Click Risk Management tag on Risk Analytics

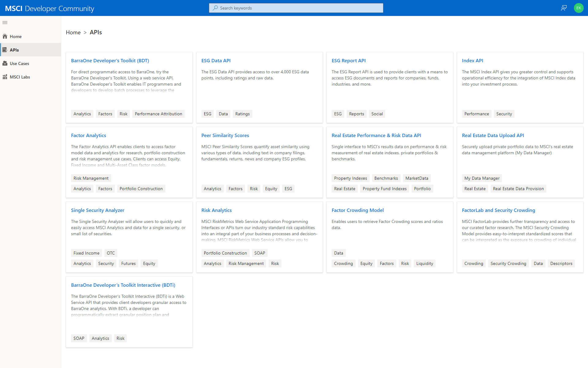[x=246, y=263]
